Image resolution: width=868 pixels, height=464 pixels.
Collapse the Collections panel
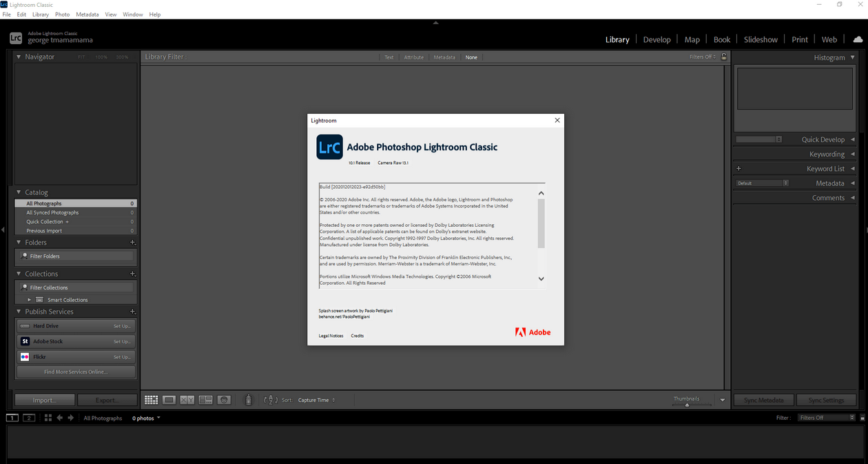click(19, 274)
